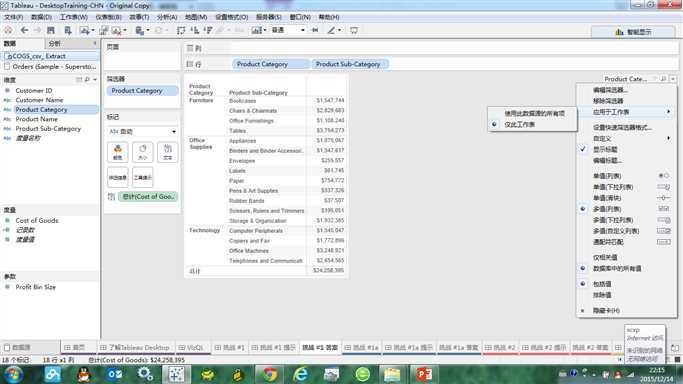The image size is (683, 384).
Task: Click the duplicate sheet toolbar icon
Action: point(104,30)
